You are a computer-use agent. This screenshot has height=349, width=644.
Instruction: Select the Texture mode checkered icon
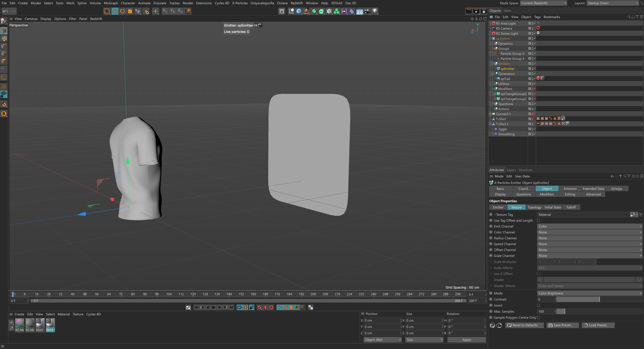[4, 39]
